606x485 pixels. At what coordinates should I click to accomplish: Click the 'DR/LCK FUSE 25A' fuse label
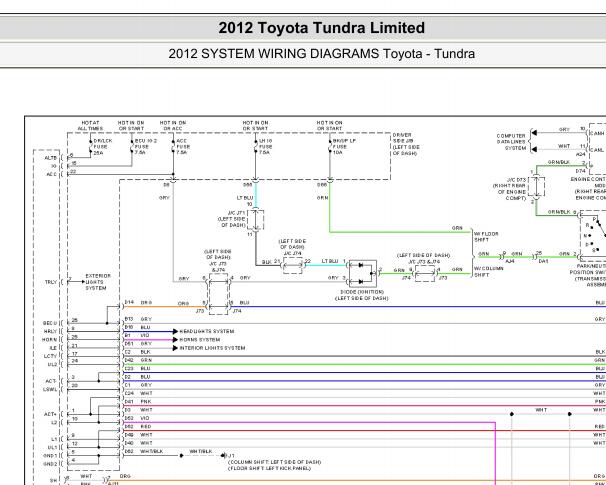(101, 147)
